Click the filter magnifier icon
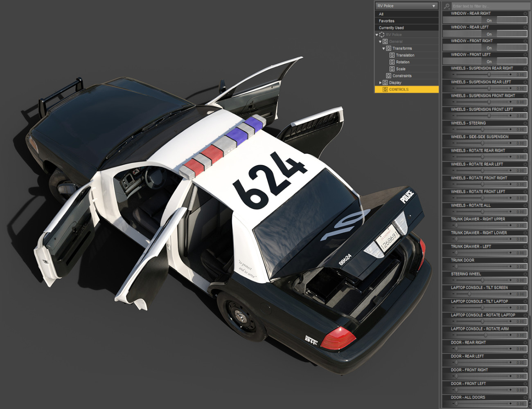The image size is (532, 409). [446, 6]
